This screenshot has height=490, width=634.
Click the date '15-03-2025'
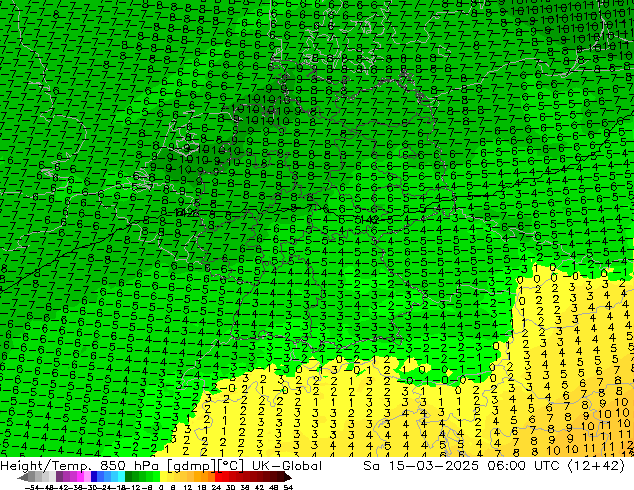point(434,466)
